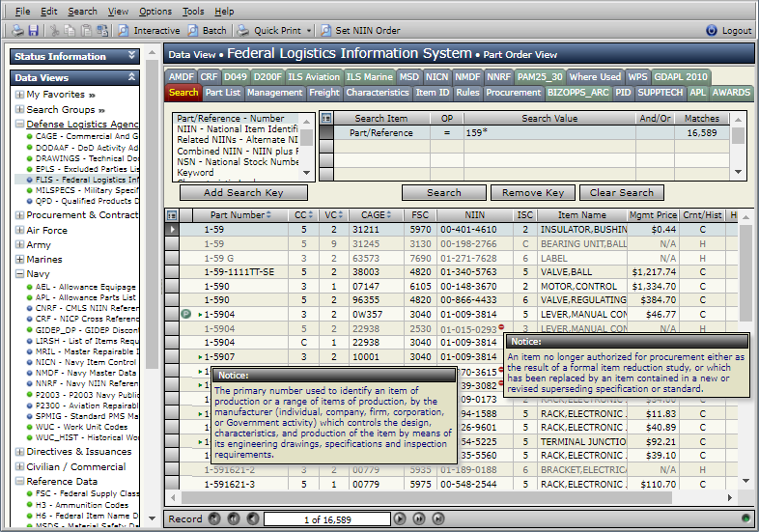Click the save disk icon

[33, 31]
